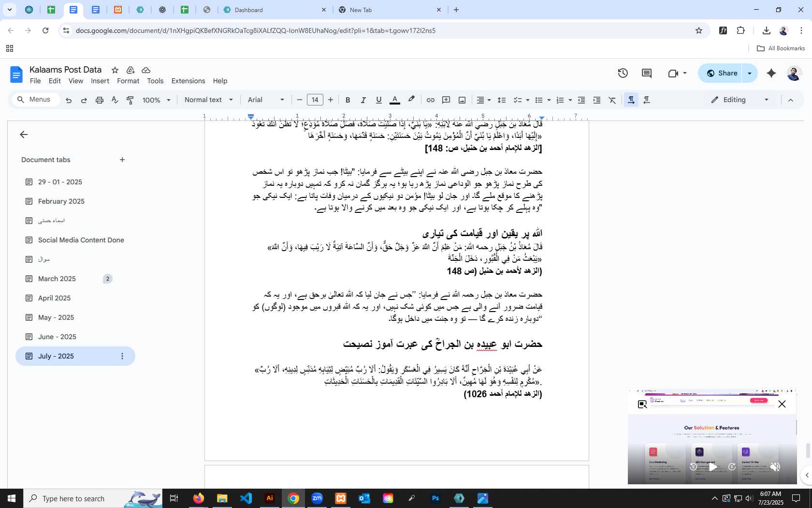Select the Paint format tool

point(130,100)
